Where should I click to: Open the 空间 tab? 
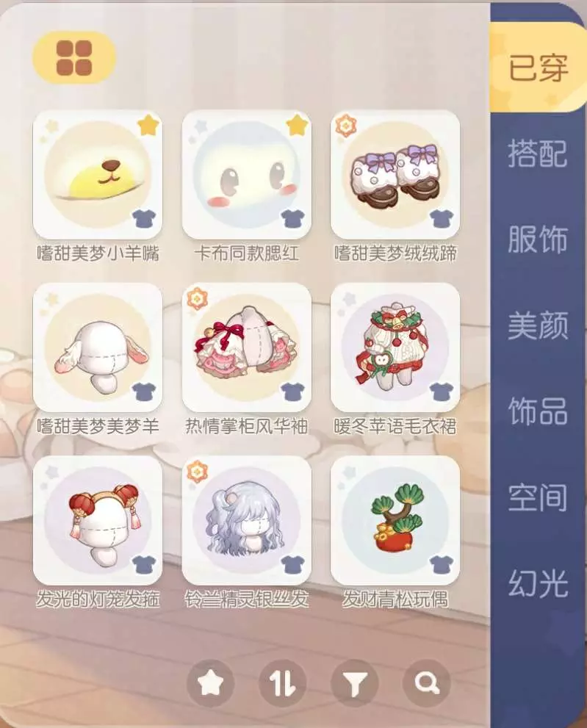click(538, 497)
